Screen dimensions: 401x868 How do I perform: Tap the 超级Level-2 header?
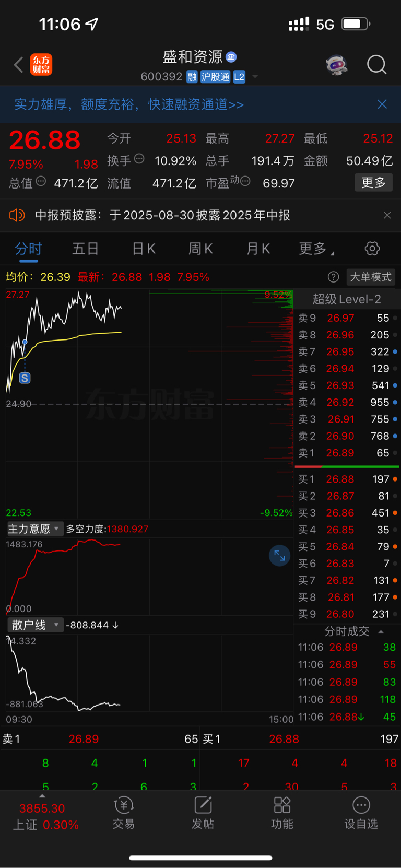(347, 299)
